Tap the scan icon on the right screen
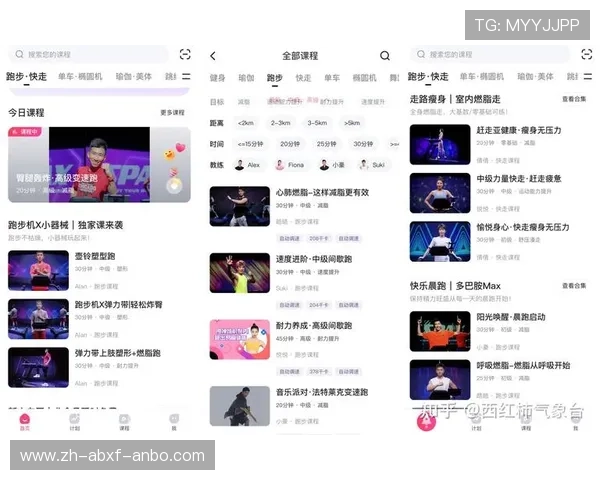 click(587, 54)
